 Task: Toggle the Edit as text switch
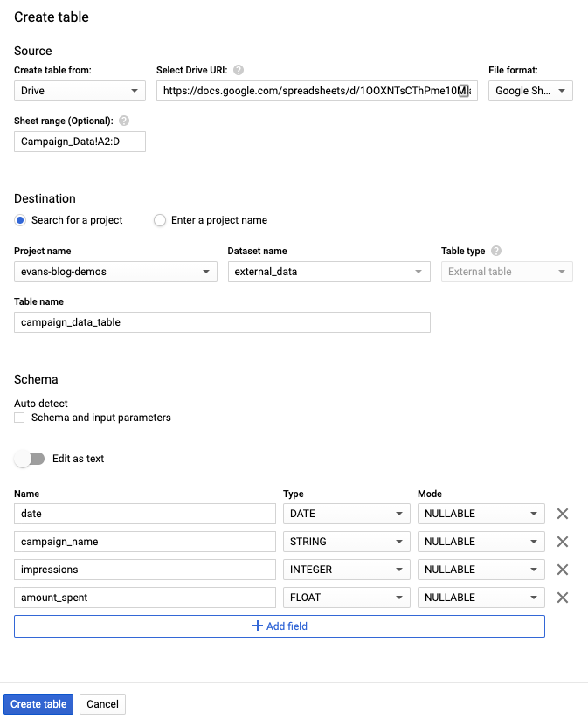click(30, 459)
